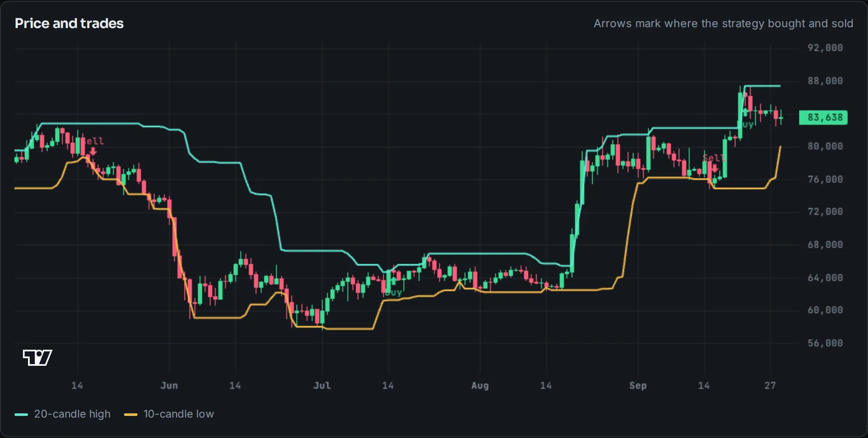Click the 60,000 price axis label
The image size is (868, 438).
[x=825, y=310]
